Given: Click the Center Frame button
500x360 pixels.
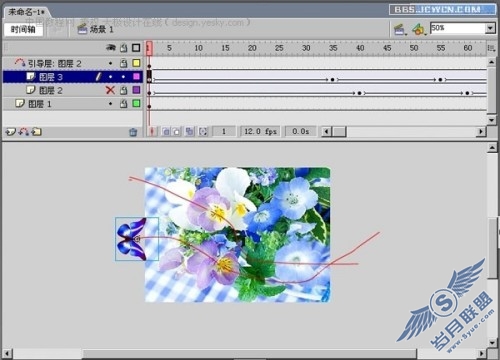Looking at the screenshot, I should tap(151, 132).
